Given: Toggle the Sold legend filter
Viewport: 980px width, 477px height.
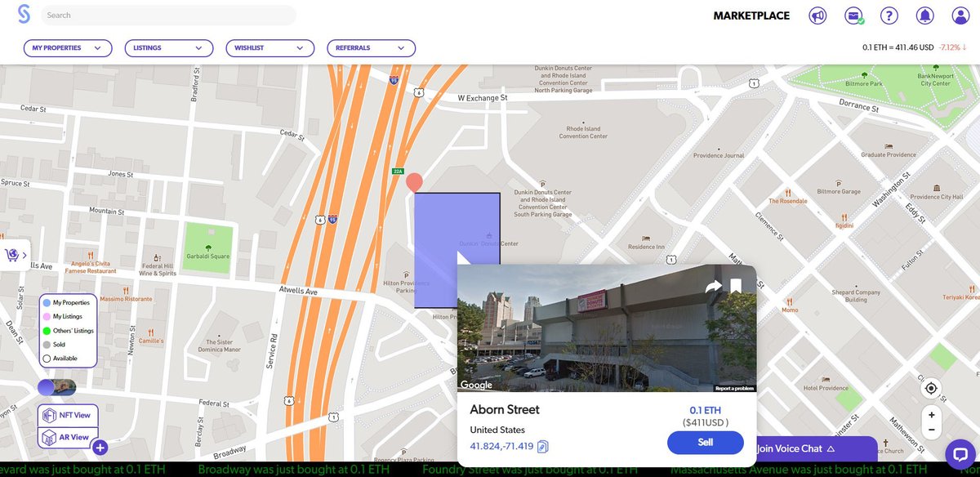Looking at the screenshot, I should pos(47,345).
